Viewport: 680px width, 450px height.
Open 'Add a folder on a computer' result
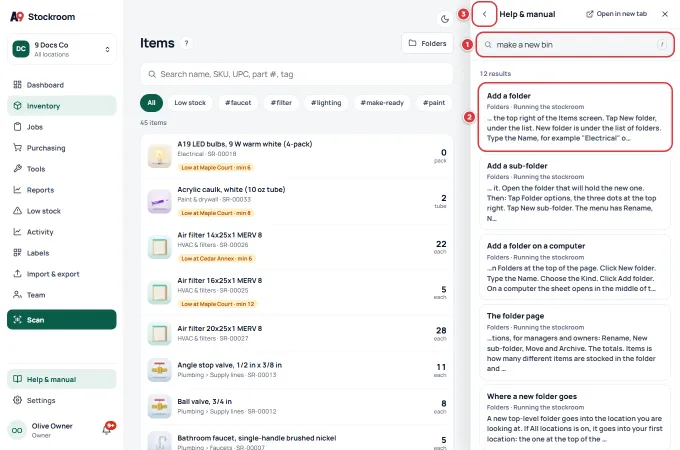coord(575,267)
